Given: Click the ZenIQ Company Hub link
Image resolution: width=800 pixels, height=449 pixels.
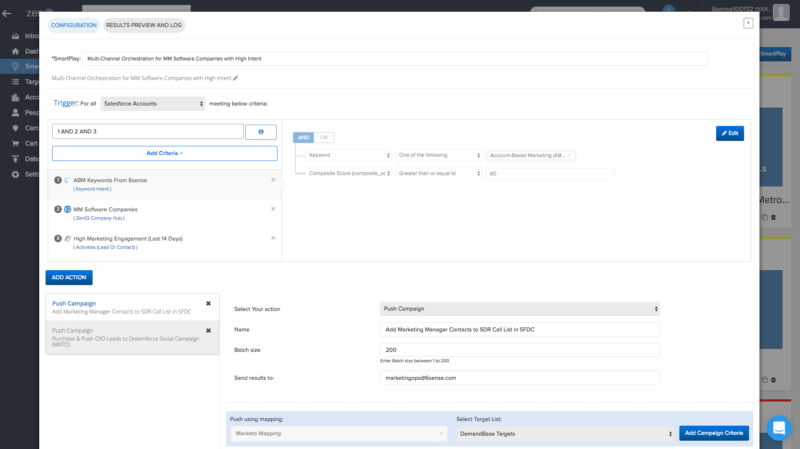Looking at the screenshot, I should (99, 218).
